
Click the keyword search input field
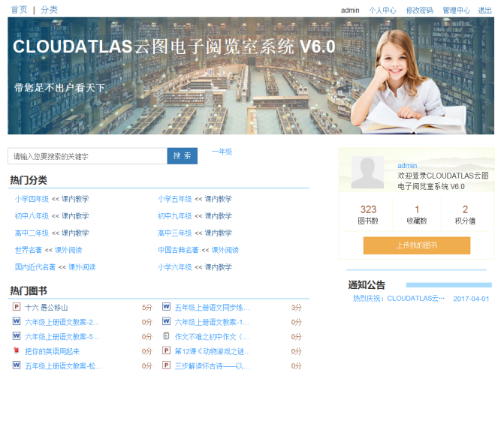click(x=87, y=156)
